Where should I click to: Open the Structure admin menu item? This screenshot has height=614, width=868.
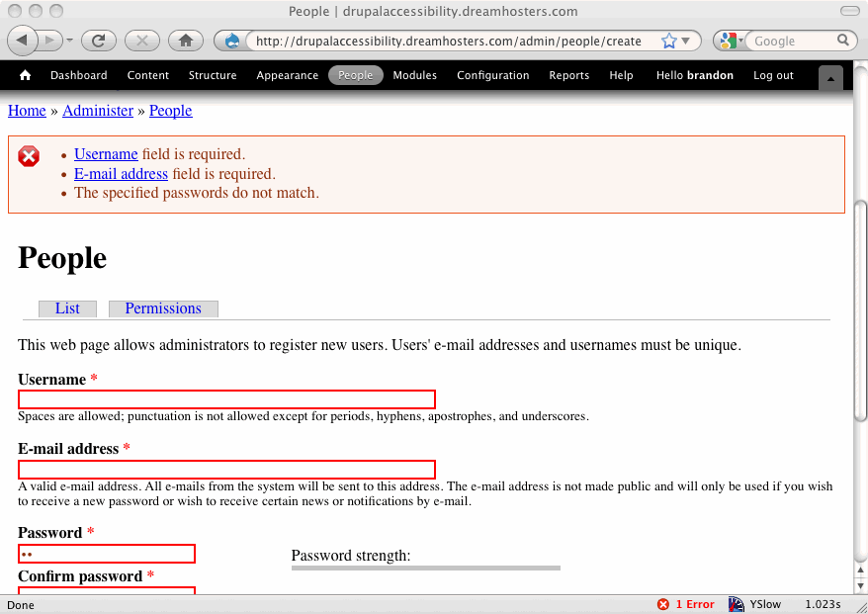point(213,75)
